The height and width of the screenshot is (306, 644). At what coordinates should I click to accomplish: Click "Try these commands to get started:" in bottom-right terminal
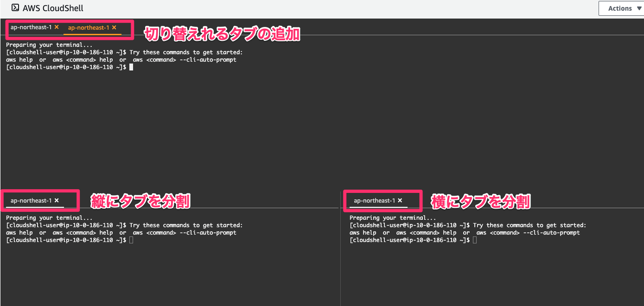point(529,225)
